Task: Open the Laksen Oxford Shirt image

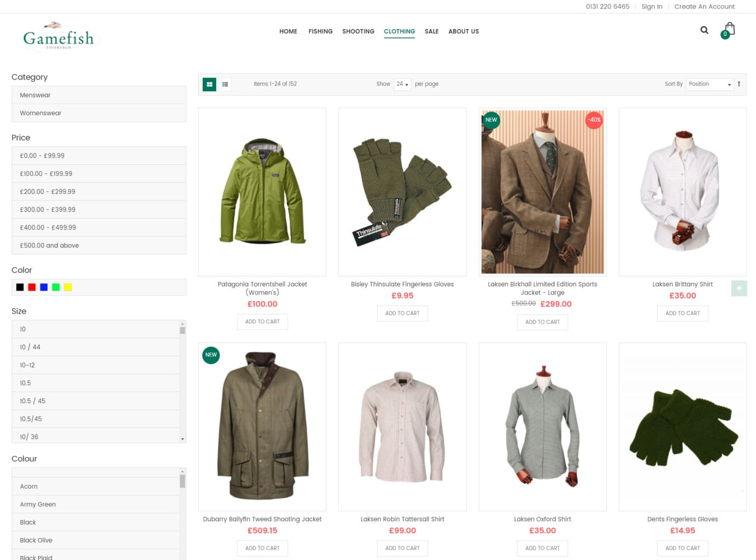Action: click(543, 427)
